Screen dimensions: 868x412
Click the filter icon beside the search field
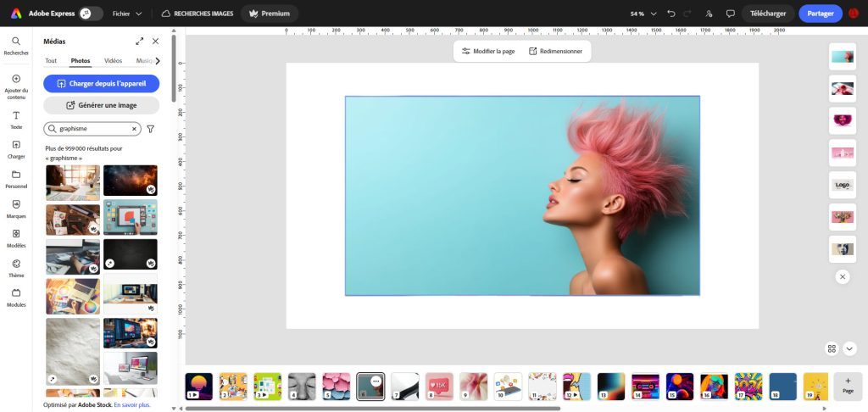tap(151, 129)
